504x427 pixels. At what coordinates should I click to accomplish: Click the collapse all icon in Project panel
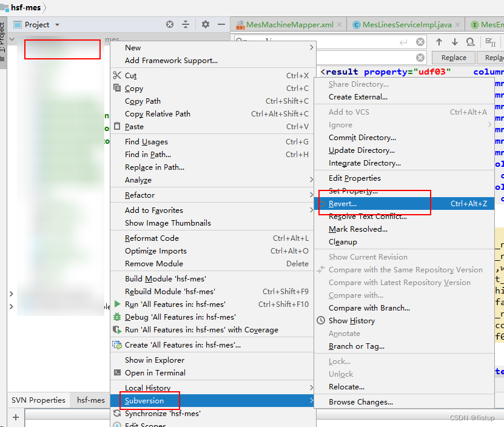click(x=186, y=24)
